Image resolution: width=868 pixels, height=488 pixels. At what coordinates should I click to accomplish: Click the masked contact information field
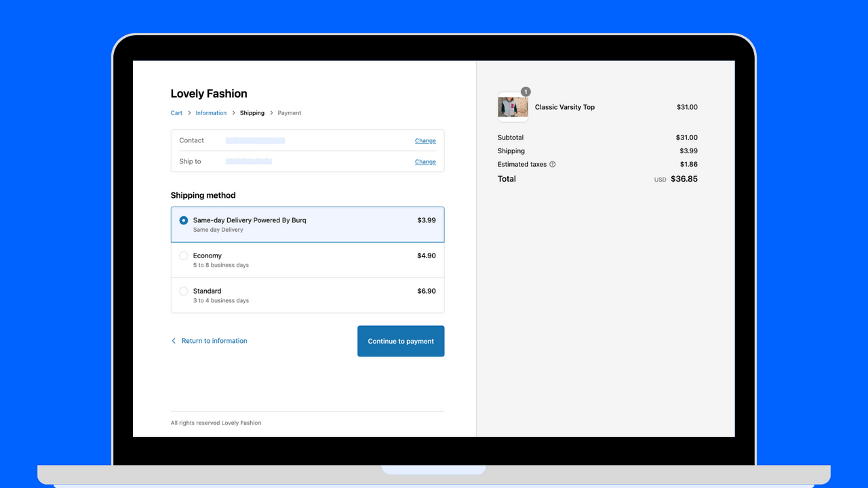pos(255,140)
